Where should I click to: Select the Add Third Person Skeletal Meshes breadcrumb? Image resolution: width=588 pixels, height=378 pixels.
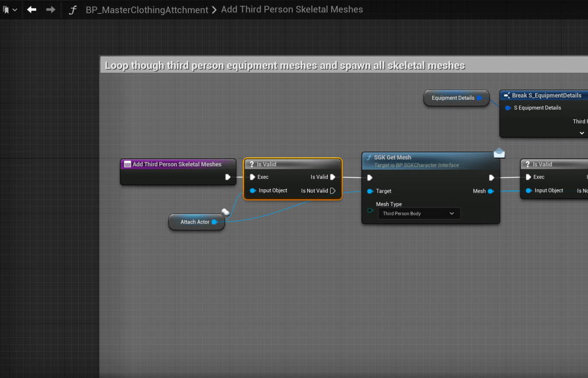[292, 9]
